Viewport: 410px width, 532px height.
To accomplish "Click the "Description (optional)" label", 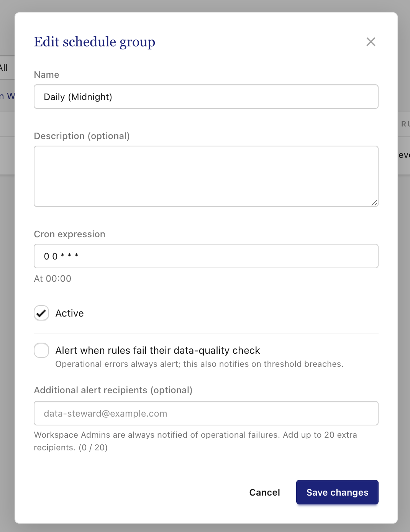I will 82,136.
